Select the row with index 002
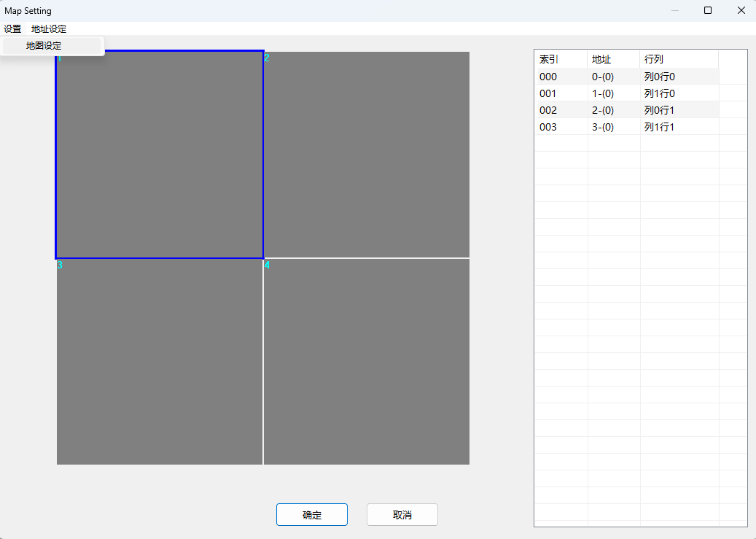The height and width of the screenshot is (539, 756). coord(627,110)
